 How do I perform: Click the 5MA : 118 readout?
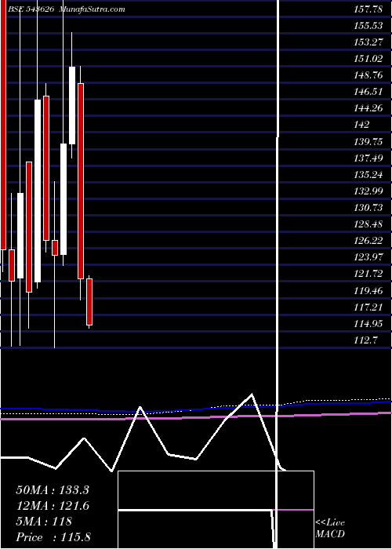click(44, 522)
